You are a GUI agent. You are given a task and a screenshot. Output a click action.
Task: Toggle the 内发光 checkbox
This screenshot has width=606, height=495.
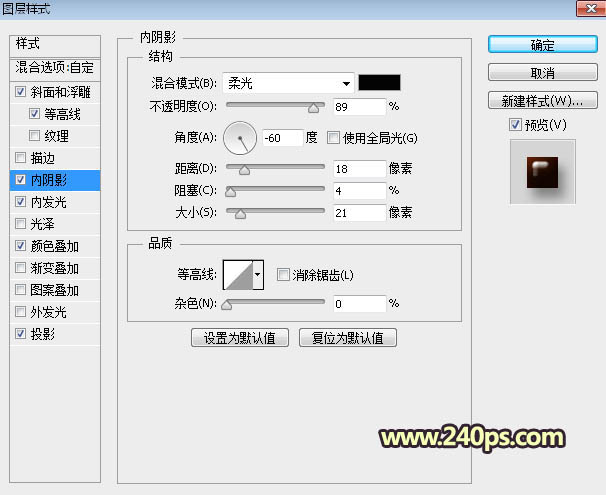tap(20, 202)
